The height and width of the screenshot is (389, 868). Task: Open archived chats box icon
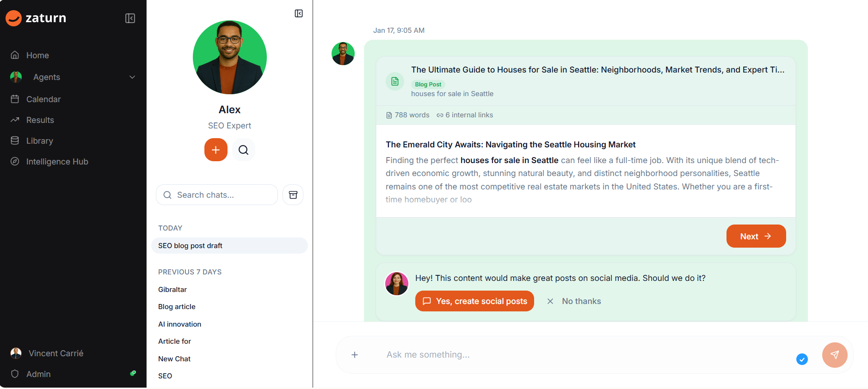(293, 195)
